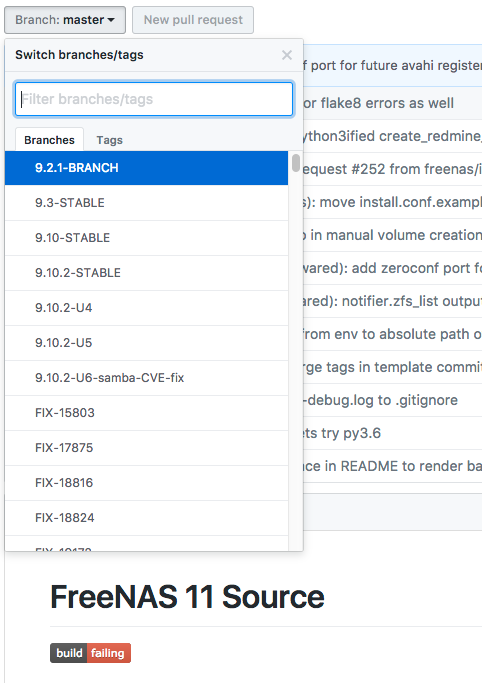Switch to branch FIX-18816
The height and width of the screenshot is (683, 482).
[146, 483]
